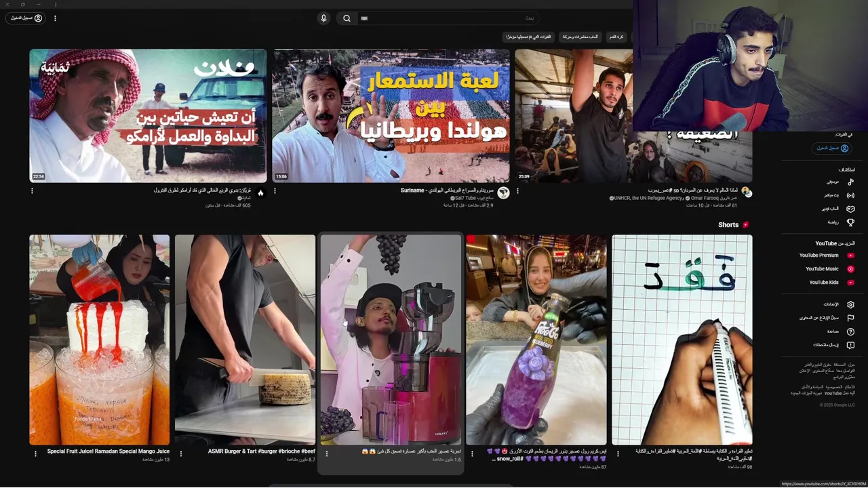Select the football (كرة القدم) filter chip
Viewport: 868px width, 488px height.
616,37
